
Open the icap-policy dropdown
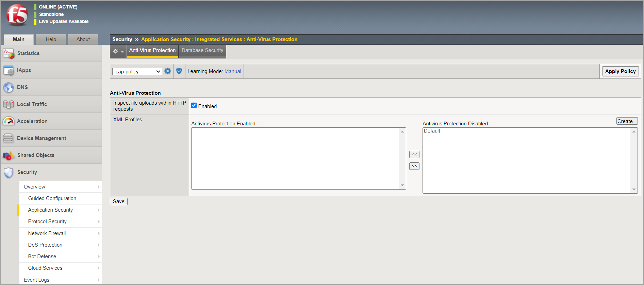coord(137,72)
